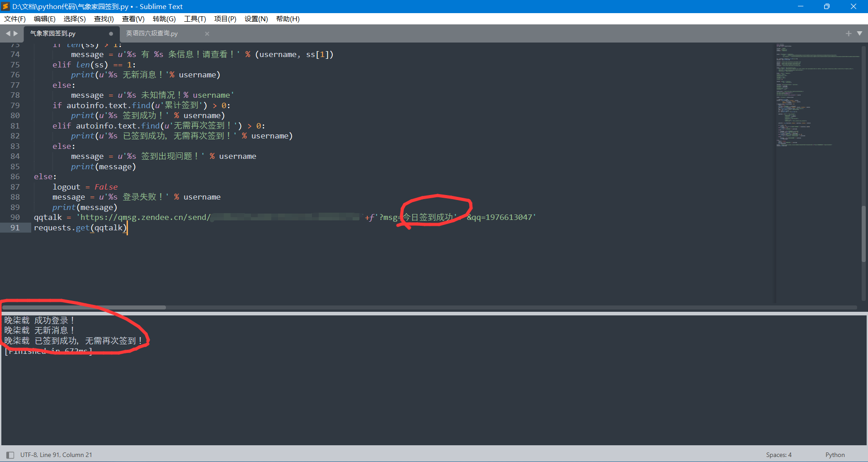Open the 转跳(G) menu
The image size is (868, 462).
pyautogui.click(x=164, y=19)
